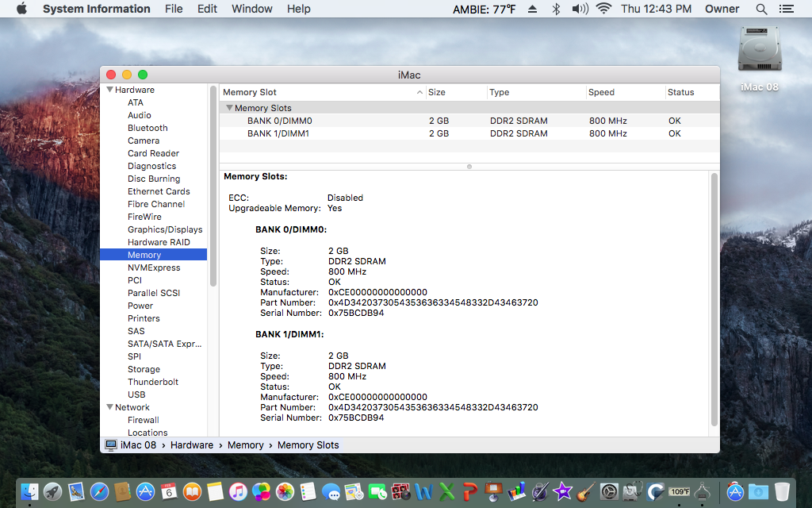Screen dimensions: 812x508
Task: Sort table by Status column header
Action: tap(692, 92)
